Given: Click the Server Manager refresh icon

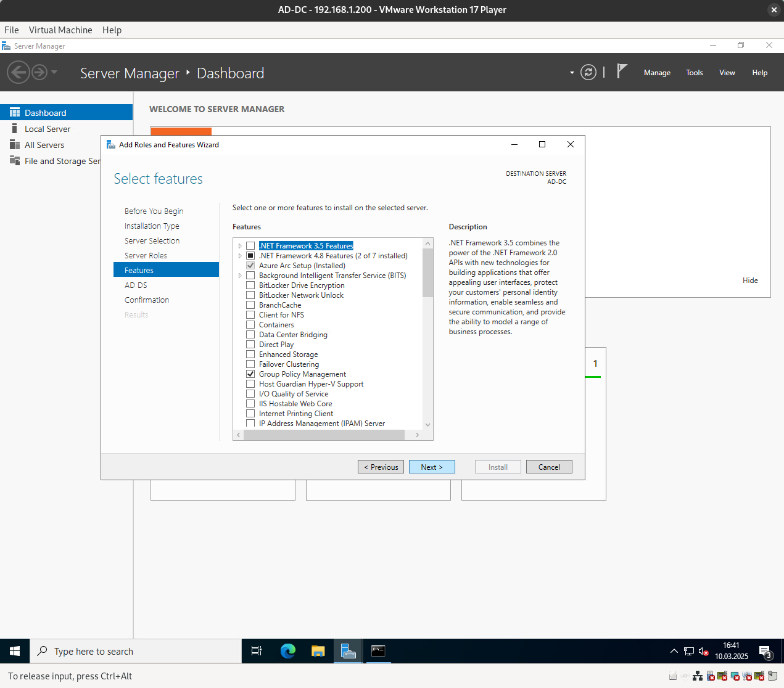Looking at the screenshot, I should [588, 73].
